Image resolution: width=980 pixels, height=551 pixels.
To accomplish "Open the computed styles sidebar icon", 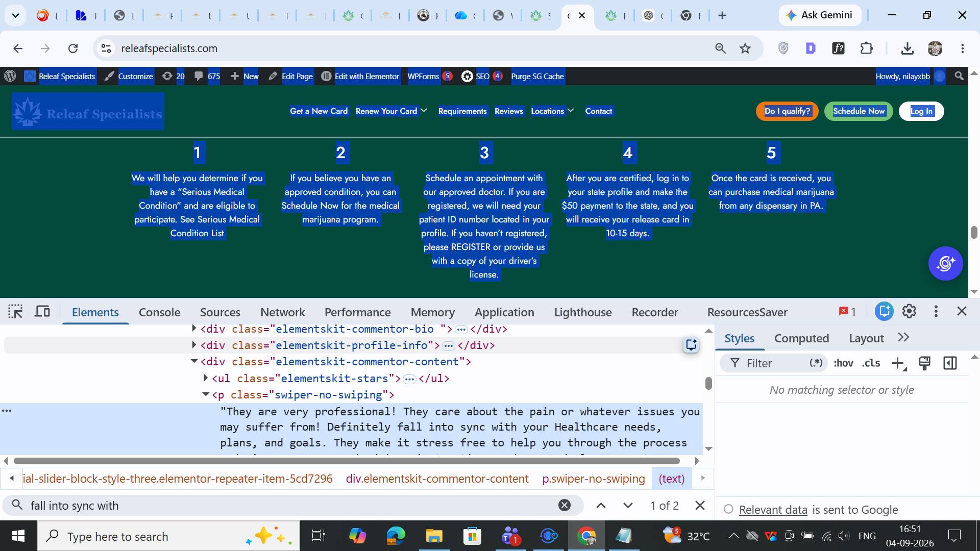I will pyautogui.click(x=950, y=363).
